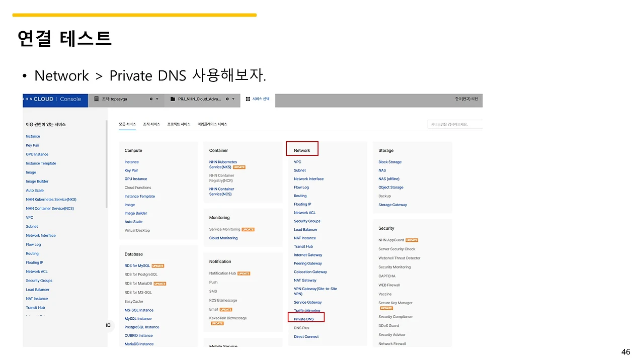Open project settings gear next to PRJ_NHN_Cloud_Adva
This screenshot has height=362, width=644.
pyautogui.click(x=227, y=99)
